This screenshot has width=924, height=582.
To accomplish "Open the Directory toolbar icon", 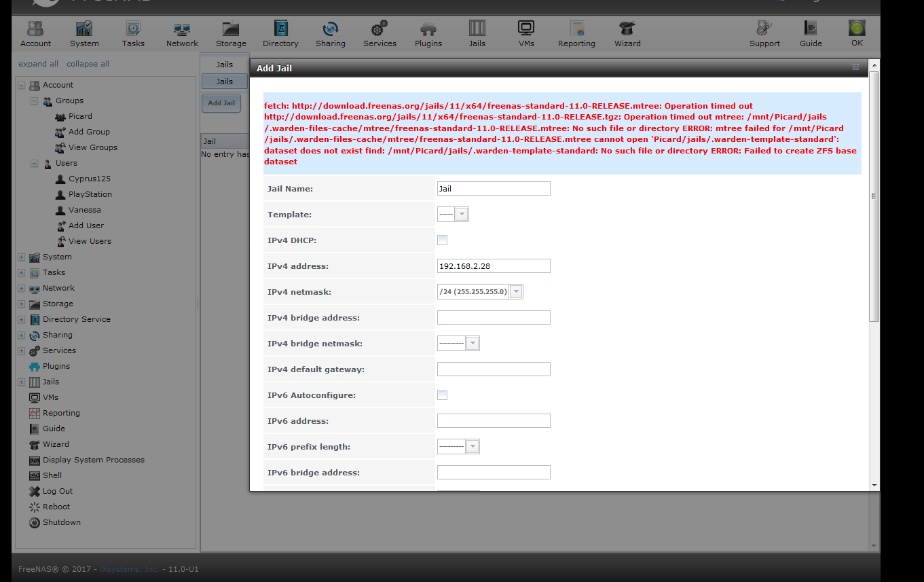I will (x=280, y=34).
